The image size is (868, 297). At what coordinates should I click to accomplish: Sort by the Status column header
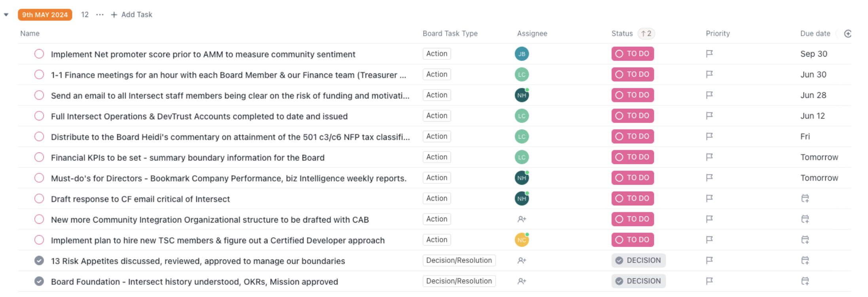point(622,34)
